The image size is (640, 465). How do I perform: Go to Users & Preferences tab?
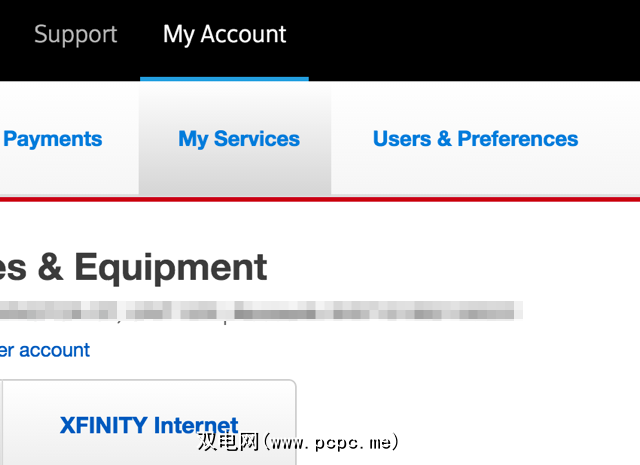(475, 139)
